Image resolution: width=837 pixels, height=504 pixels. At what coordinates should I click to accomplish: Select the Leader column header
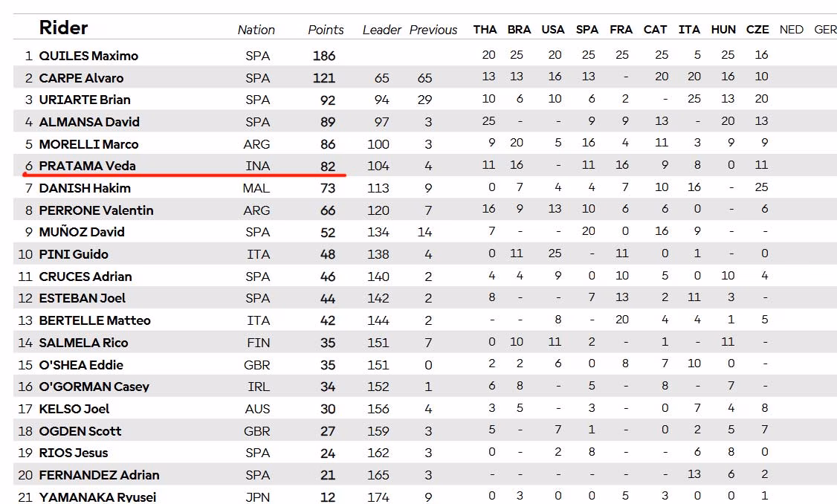click(381, 30)
